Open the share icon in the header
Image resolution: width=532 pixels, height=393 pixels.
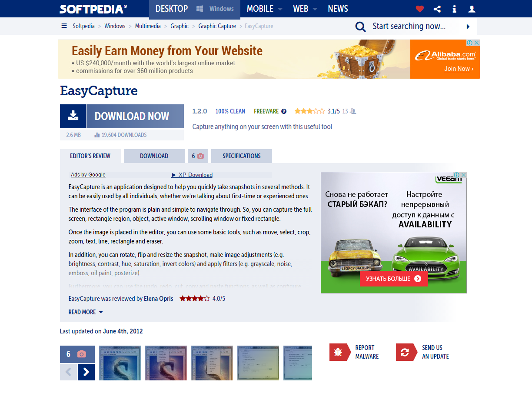pos(437,9)
